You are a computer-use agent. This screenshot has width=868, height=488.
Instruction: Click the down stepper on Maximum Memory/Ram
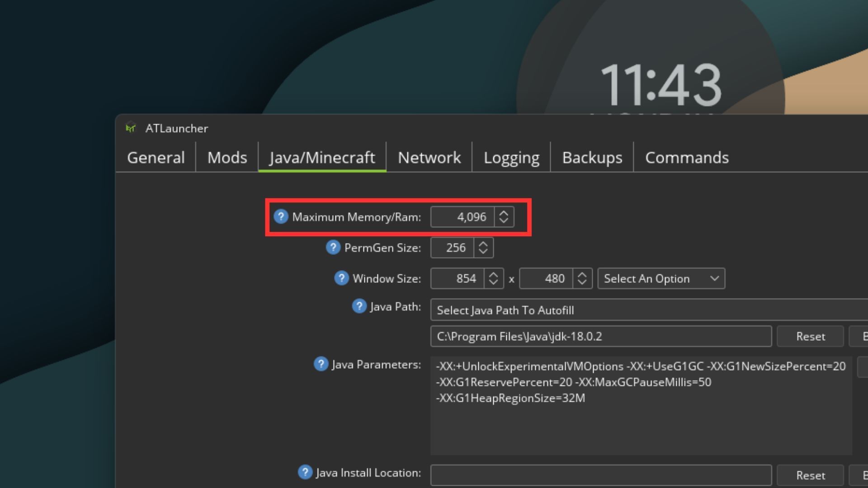point(505,221)
